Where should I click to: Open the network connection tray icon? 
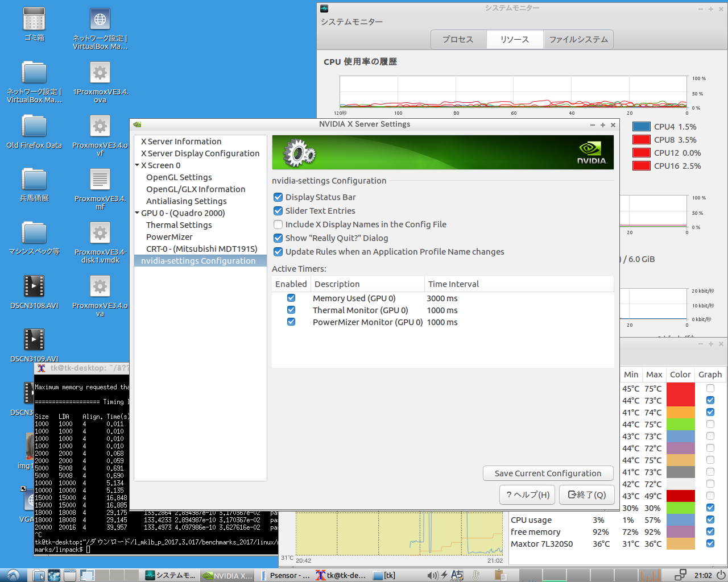pyautogui.click(x=680, y=575)
